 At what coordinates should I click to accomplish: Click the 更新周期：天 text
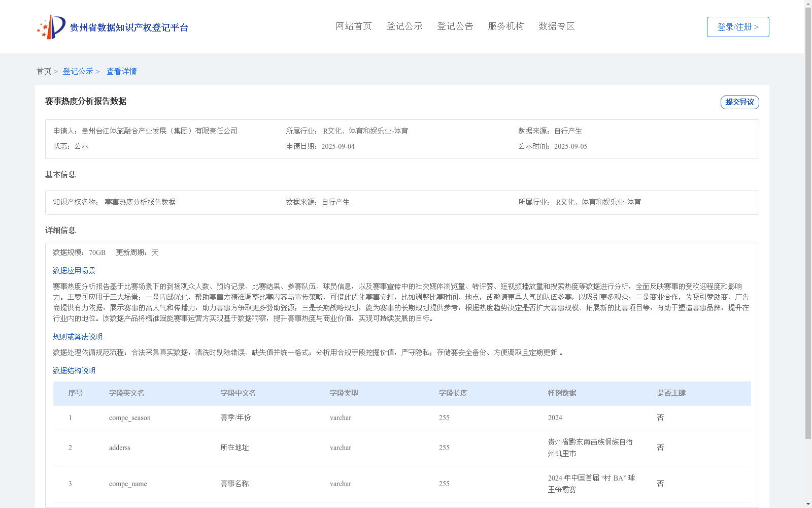click(137, 252)
